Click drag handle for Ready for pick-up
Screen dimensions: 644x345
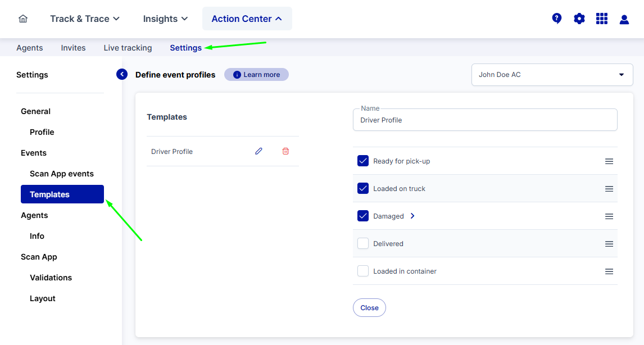[609, 161]
